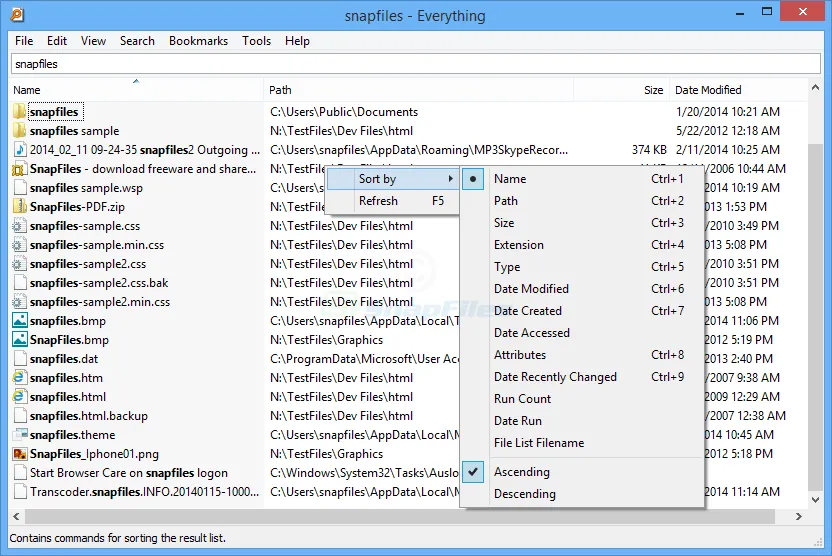Open the Bookmarks menu
Viewport: 832px width, 556px height.
(x=198, y=41)
